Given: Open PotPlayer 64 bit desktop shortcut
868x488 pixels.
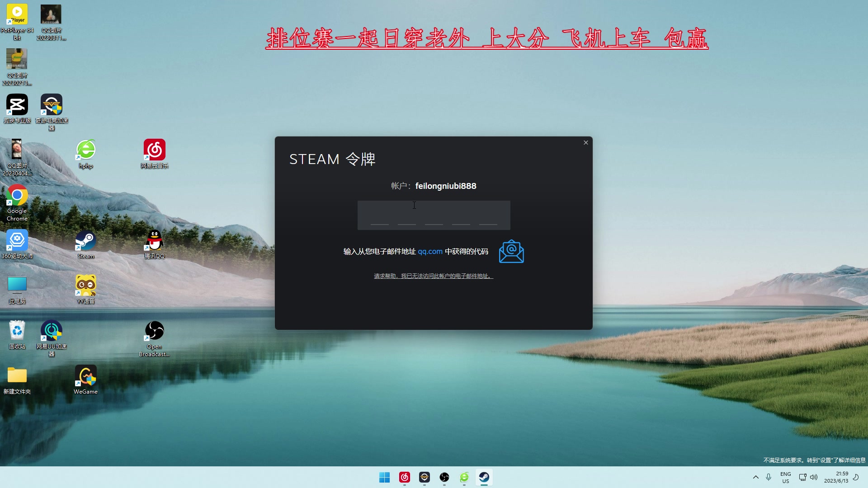Looking at the screenshot, I should pos(17,22).
